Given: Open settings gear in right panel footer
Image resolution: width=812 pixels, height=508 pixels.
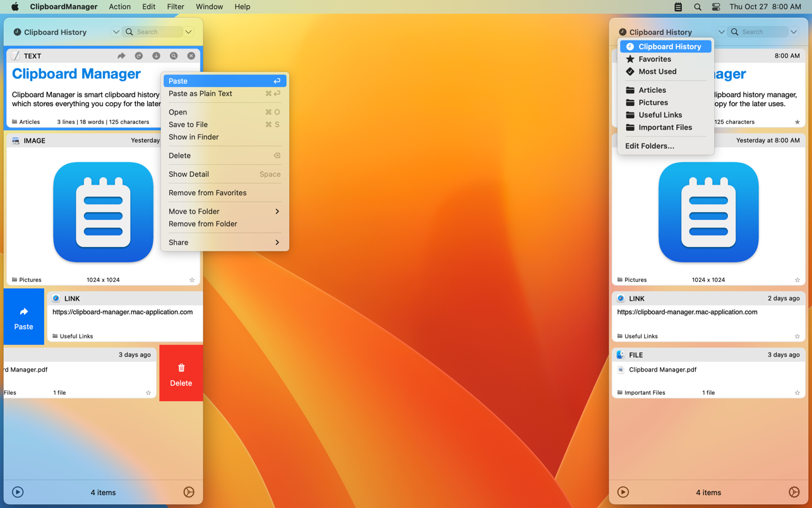Looking at the screenshot, I should [x=794, y=492].
